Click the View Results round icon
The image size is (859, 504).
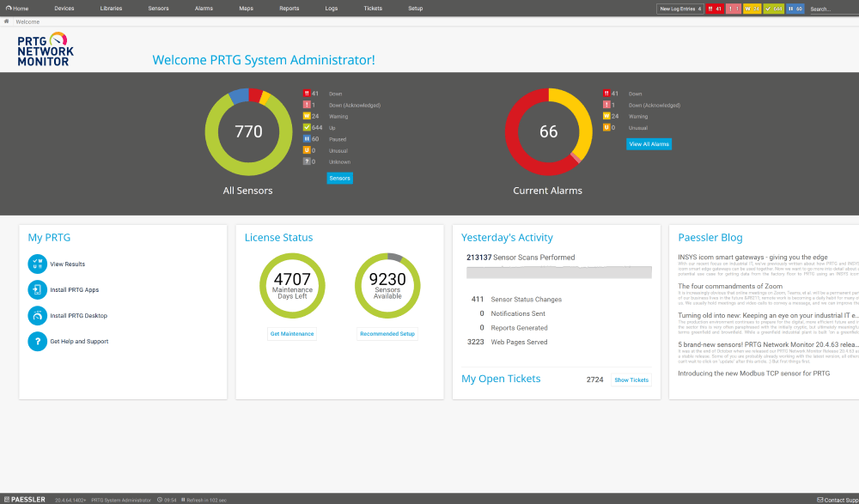[x=37, y=264]
